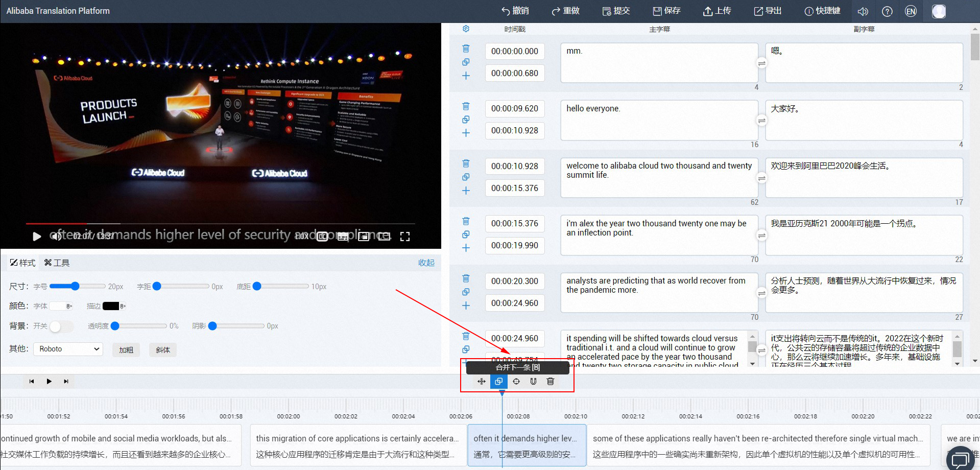Toggle the subtitle display icon in player
Screen dimensions: 980x470
(343, 236)
